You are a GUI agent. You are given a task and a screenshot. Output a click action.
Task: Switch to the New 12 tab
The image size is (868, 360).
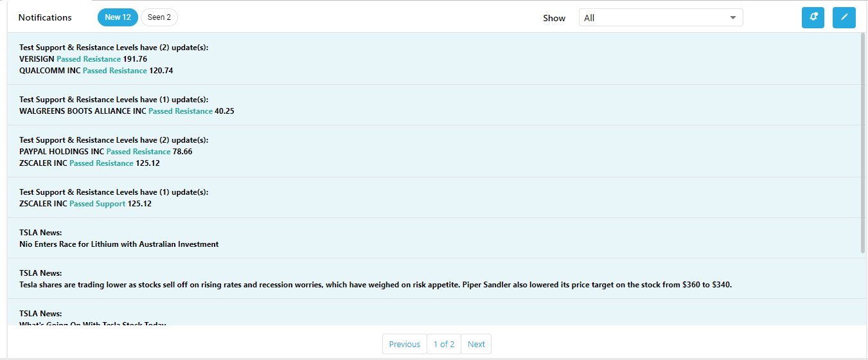(118, 17)
